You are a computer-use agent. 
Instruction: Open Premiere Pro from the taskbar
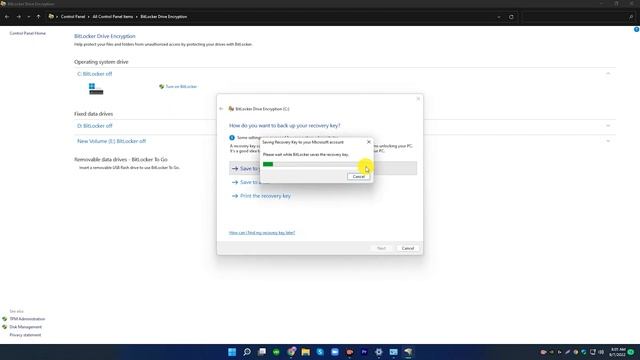point(364,352)
